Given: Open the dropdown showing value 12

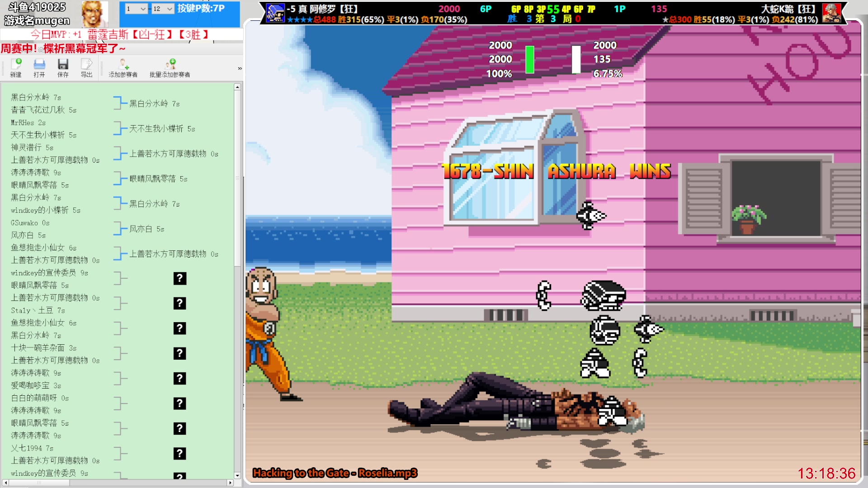Looking at the screenshot, I should tap(163, 9).
